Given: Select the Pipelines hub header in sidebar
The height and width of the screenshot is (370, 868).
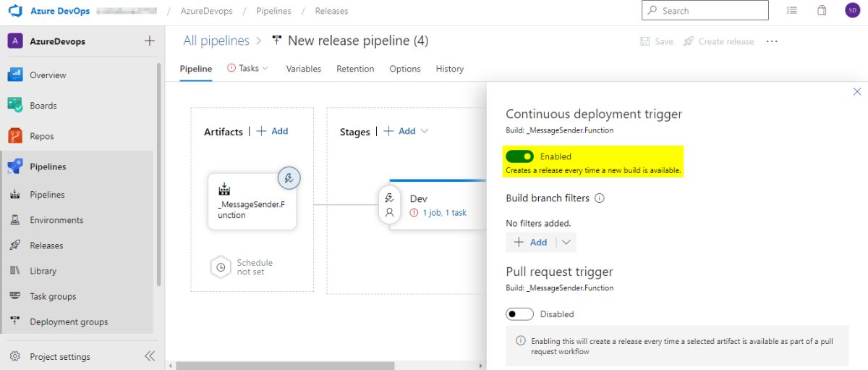Looking at the screenshot, I should coord(48,167).
